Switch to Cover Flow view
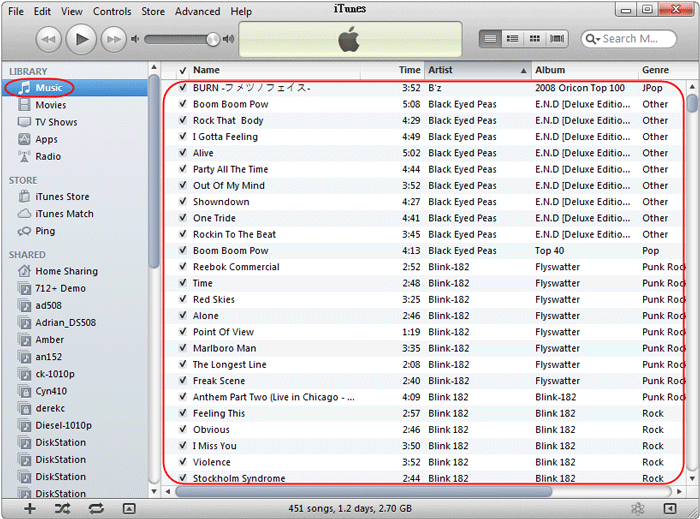Image resolution: width=700 pixels, height=519 pixels. pos(557,39)
